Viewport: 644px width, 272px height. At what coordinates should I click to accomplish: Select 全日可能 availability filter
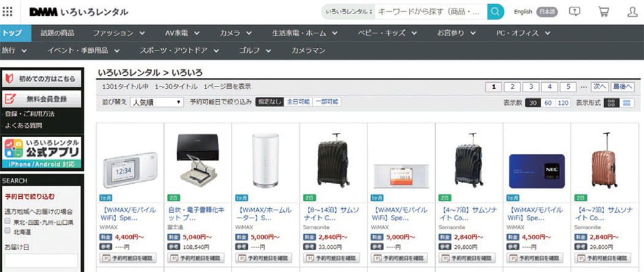coord(298,102)
